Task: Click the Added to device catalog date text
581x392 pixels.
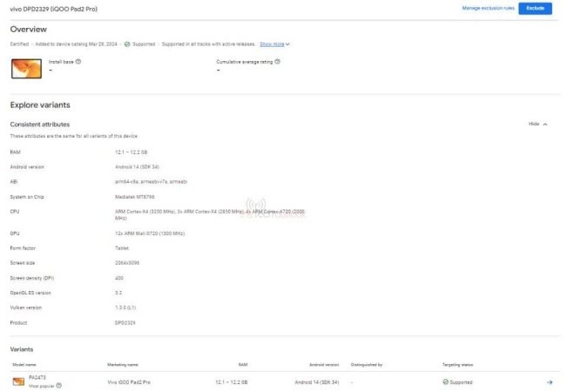Action: (76, 44)
